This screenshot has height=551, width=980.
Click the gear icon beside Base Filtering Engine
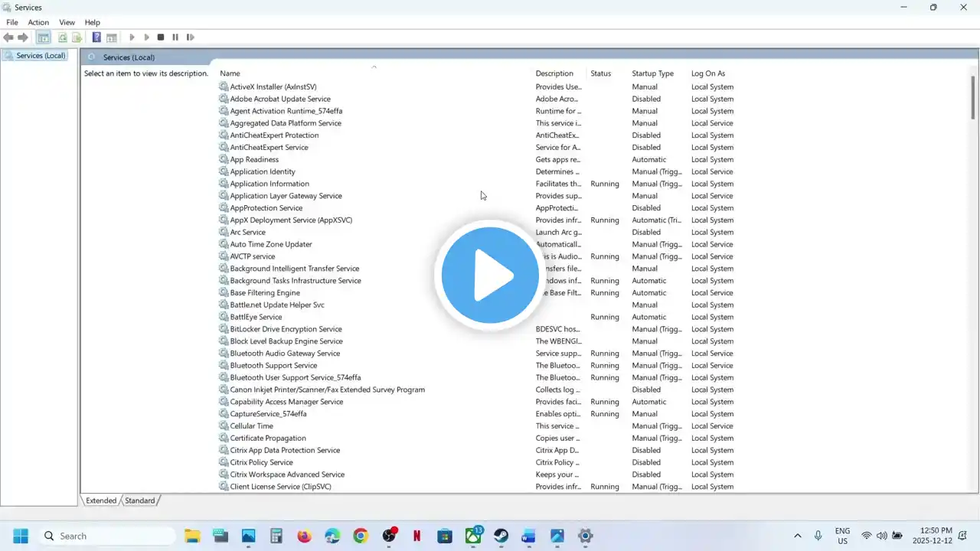224,292
